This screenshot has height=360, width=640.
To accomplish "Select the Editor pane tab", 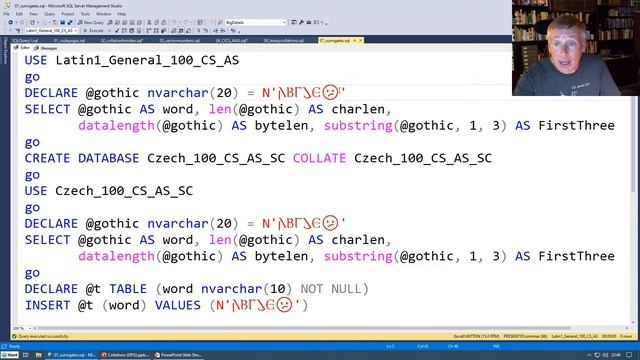I will click(22, 48).
